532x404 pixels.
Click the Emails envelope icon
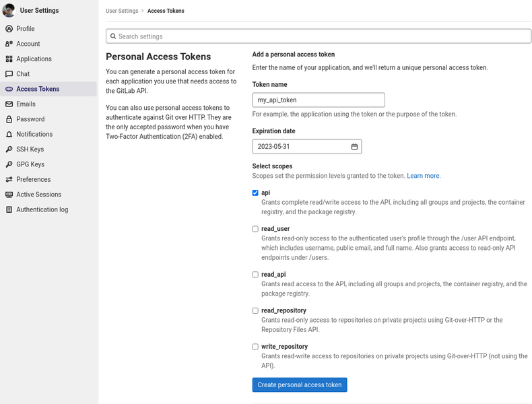(x=9, y=104)
